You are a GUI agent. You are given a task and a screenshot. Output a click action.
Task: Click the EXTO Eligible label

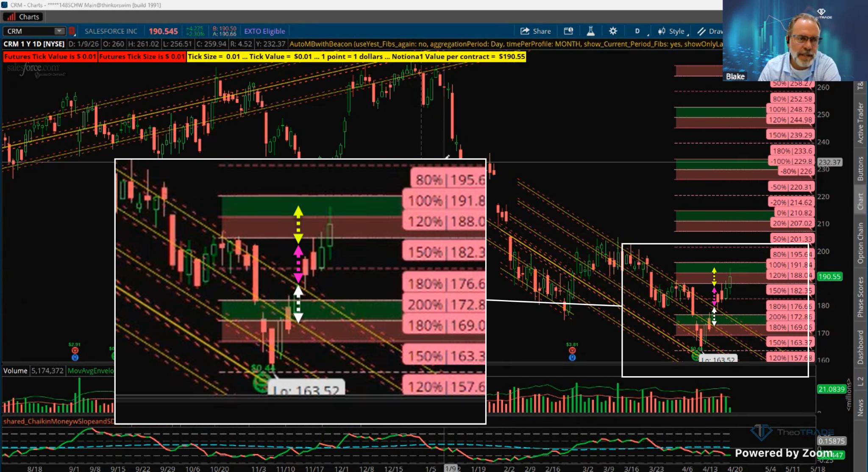click(264, 31)
